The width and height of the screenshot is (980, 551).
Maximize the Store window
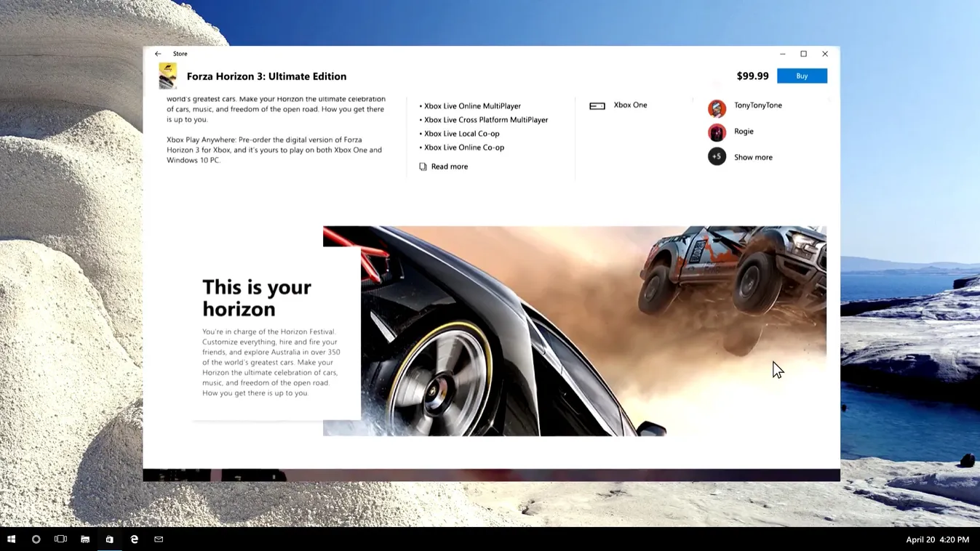(803, 54)
